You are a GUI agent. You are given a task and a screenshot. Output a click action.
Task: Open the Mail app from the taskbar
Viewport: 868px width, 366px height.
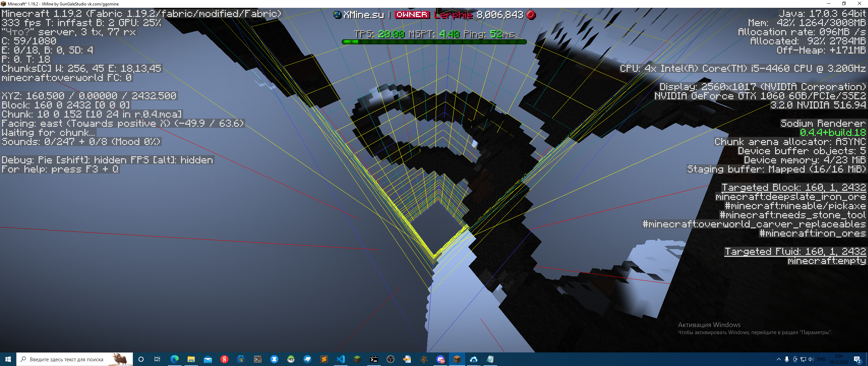(x=208, y=359)
